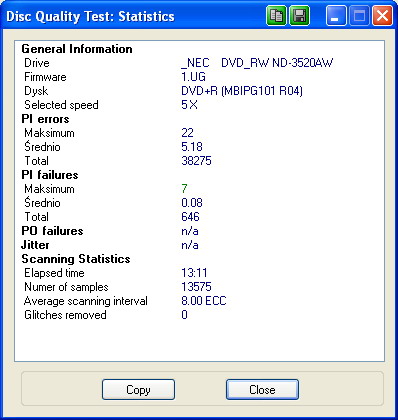Click the PI failures total 646
The width and height of the screenshot is (398, 420).
tap(190, 217)
